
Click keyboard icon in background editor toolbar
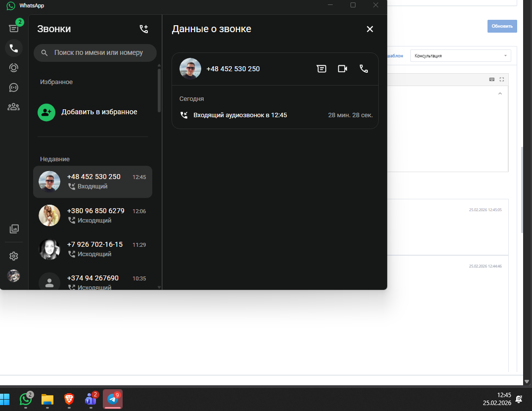(x=491, y=80)
